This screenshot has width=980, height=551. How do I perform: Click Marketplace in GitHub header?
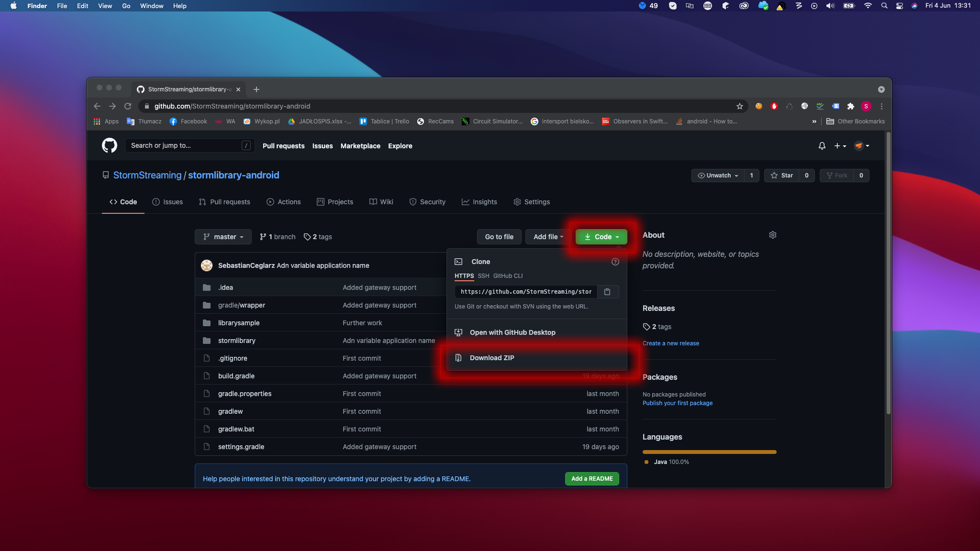(360, 146)
